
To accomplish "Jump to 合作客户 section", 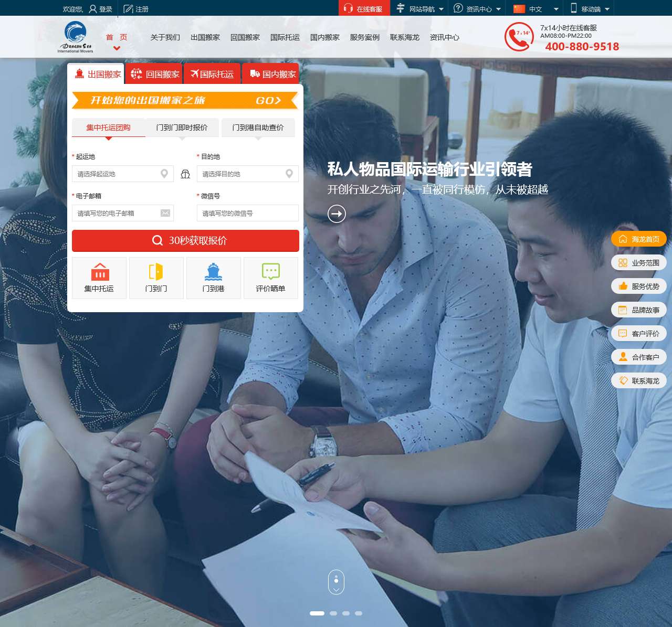I will click(x=639, y=357).
